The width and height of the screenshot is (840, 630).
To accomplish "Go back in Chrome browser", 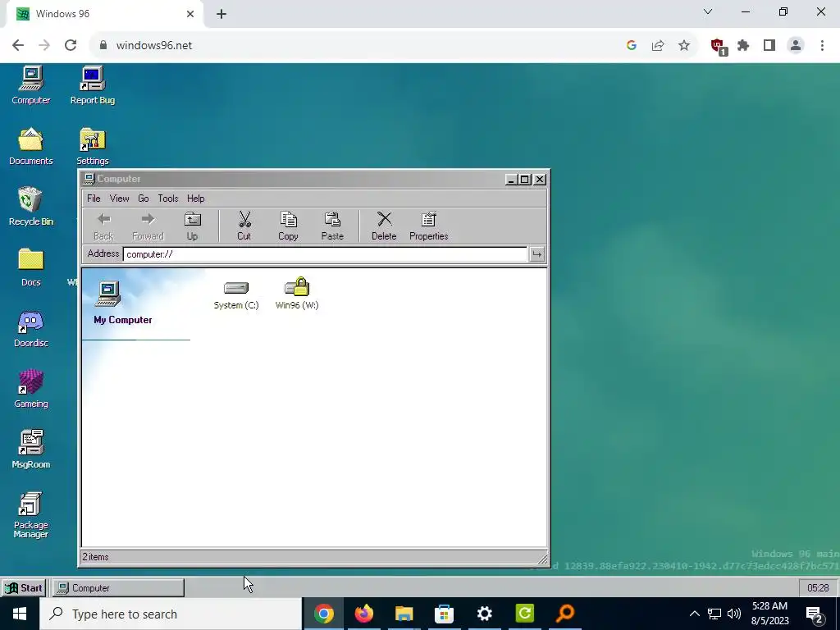I will [18, 46].
